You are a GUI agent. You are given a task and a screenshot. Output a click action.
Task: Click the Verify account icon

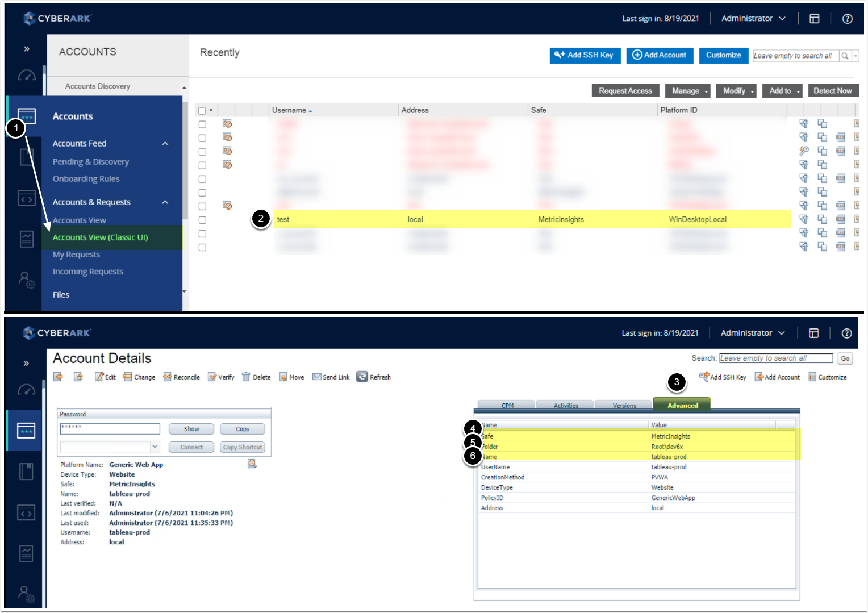[x=212, y=377]
